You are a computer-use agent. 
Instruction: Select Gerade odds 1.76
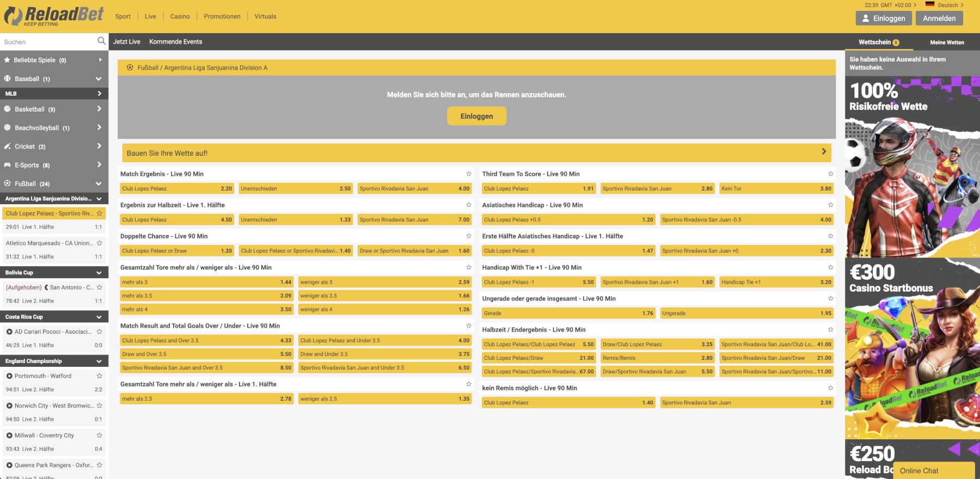pyautogui.click(x=568, y=313)
